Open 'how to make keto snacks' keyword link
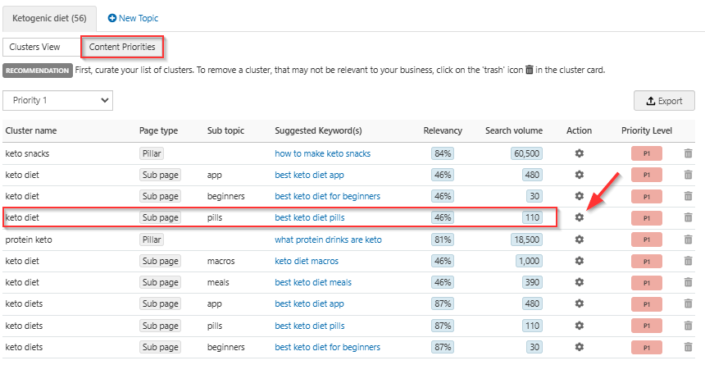 pyautogui.click(x=323, y=153)
